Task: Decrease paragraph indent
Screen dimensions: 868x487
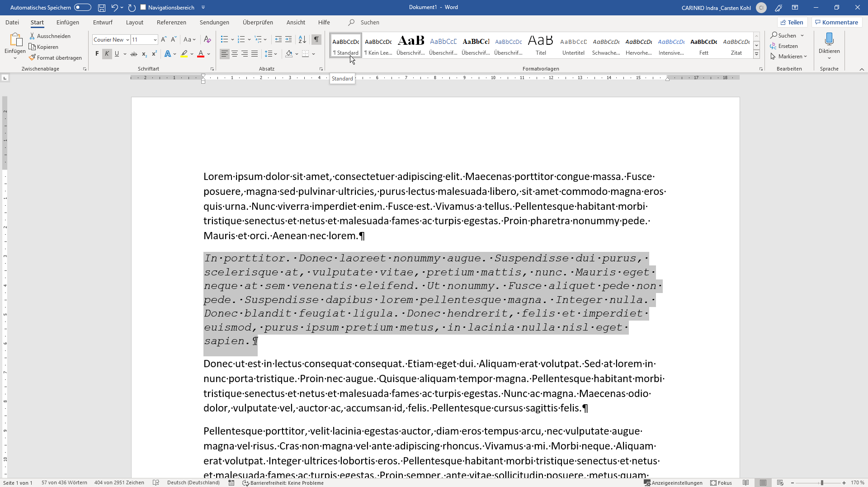Action: 278,39
